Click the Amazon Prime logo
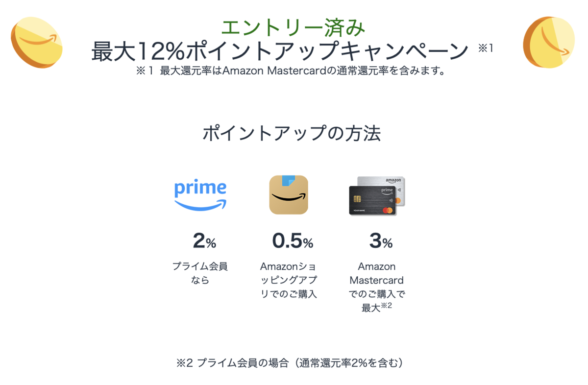The width and height of the screenshot is (588, 385). (200, 195)
